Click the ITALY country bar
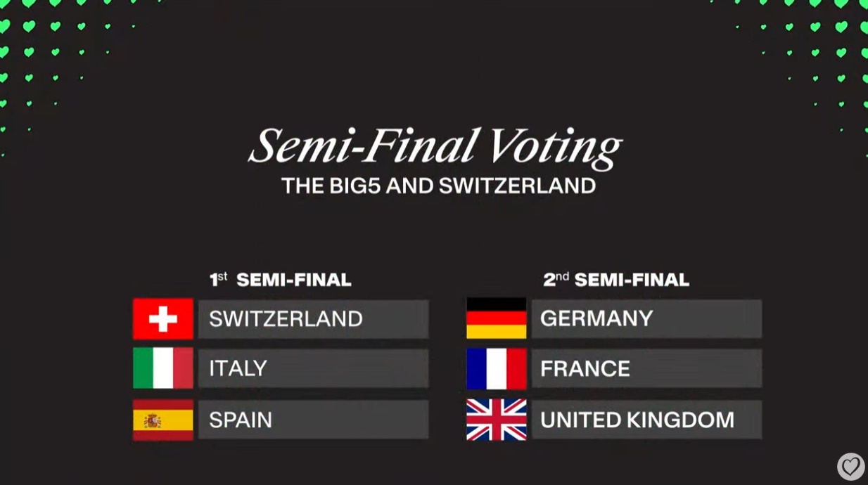The image size is (868, 485). tap(313, 368)
